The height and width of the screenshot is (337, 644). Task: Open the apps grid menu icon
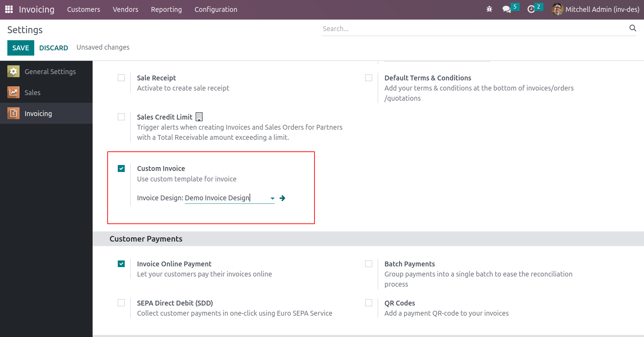coord(9,9)
